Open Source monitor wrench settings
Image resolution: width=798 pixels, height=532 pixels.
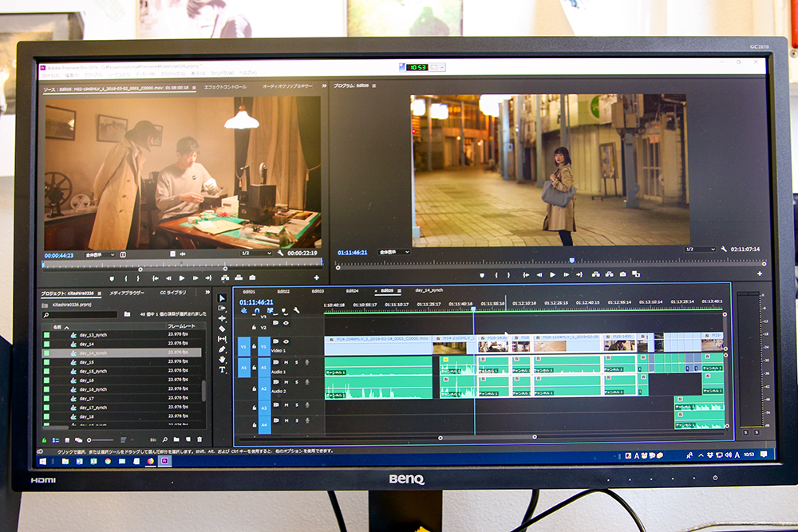coord(280,253)
